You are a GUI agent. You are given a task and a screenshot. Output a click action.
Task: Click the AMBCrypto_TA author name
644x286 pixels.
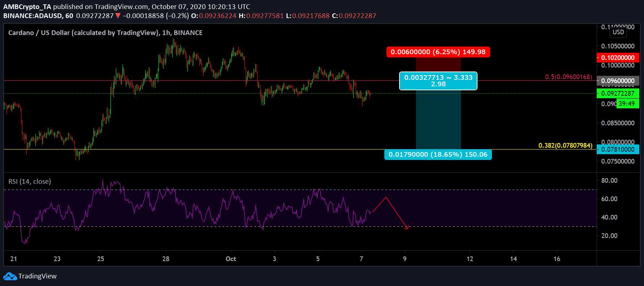[27, 6]
